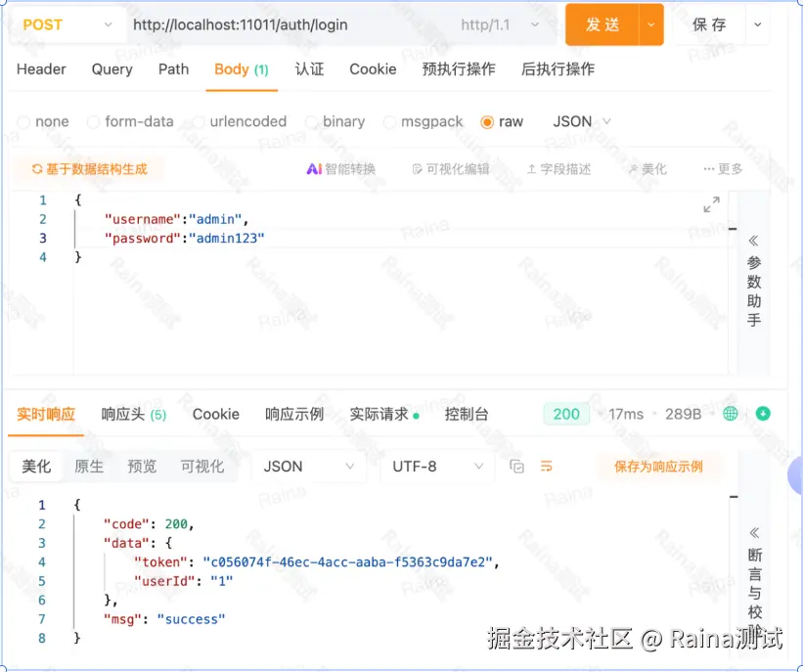Select the 实时响应 response tab
The image size is (803, 672).
coord(46,414)
